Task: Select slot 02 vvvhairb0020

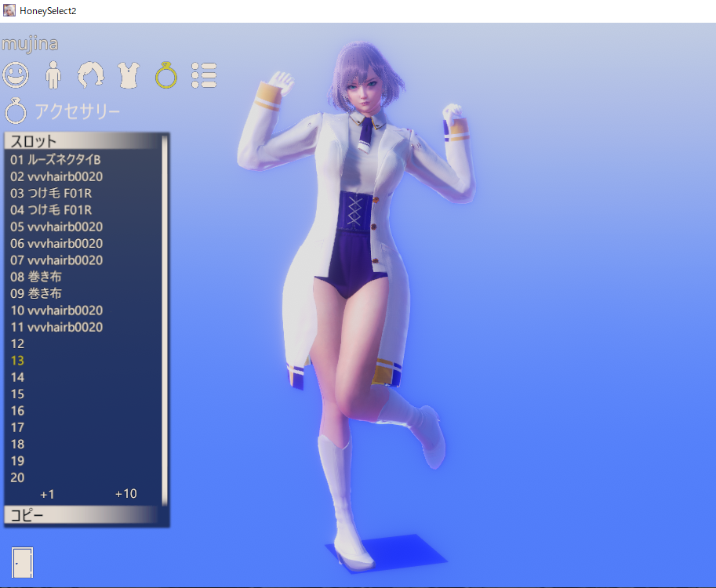Action: 56,176
